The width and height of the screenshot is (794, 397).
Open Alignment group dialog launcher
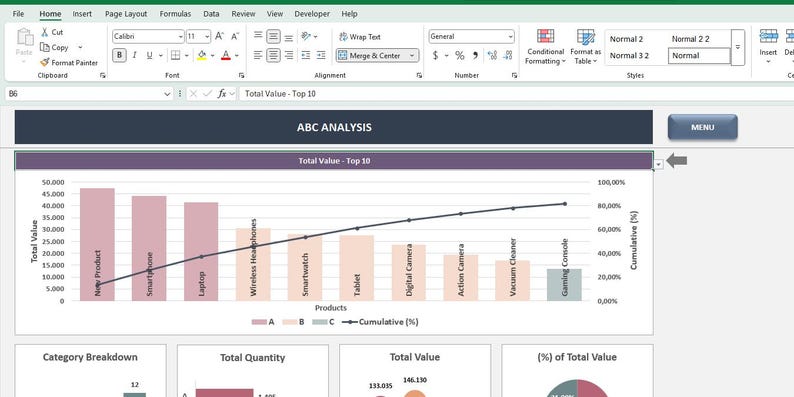tap(419, 75)
